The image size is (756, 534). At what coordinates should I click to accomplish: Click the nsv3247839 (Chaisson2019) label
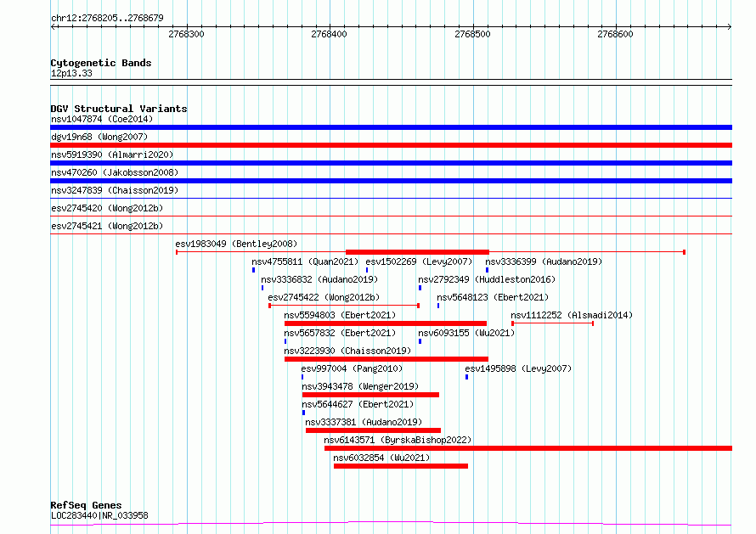pyautogui.click(x=115, y=190)
